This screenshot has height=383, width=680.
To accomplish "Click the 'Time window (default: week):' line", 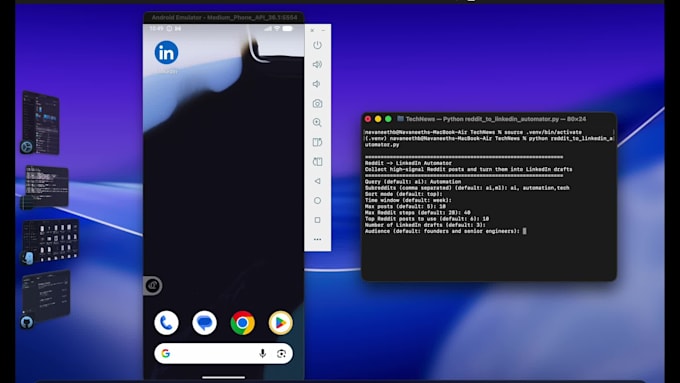I will [x=408, y=200].
